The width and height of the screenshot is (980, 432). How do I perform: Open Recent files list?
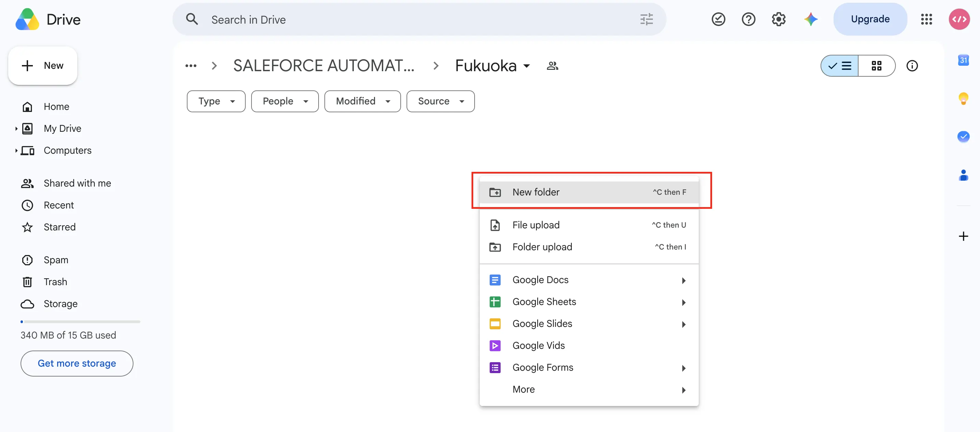[59, 205]
